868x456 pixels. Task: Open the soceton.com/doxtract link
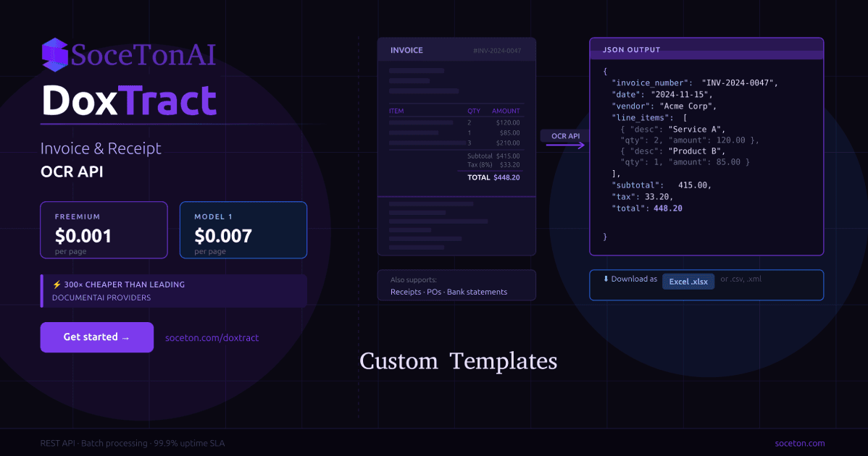click(x=212, y=338)
